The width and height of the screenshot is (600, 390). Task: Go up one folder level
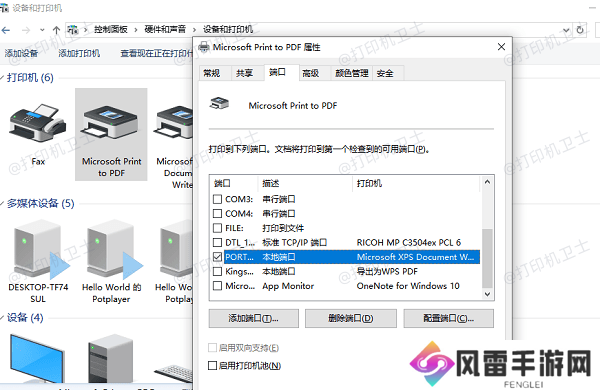click(x=56, y=30)
